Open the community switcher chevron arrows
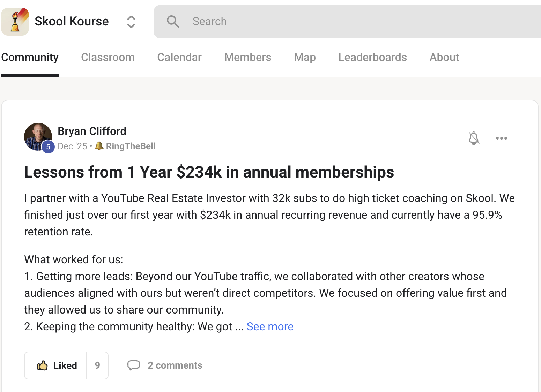This screenshot has width=541, height=392. tap(131, 22)
